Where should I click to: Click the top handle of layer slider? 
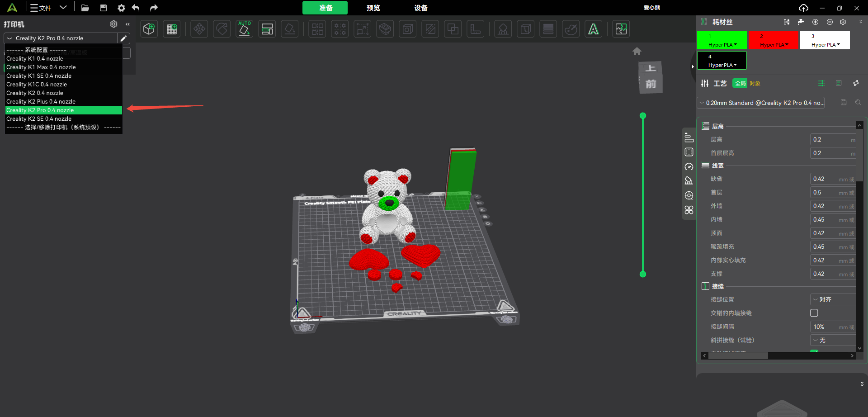[x=643, y=116]
